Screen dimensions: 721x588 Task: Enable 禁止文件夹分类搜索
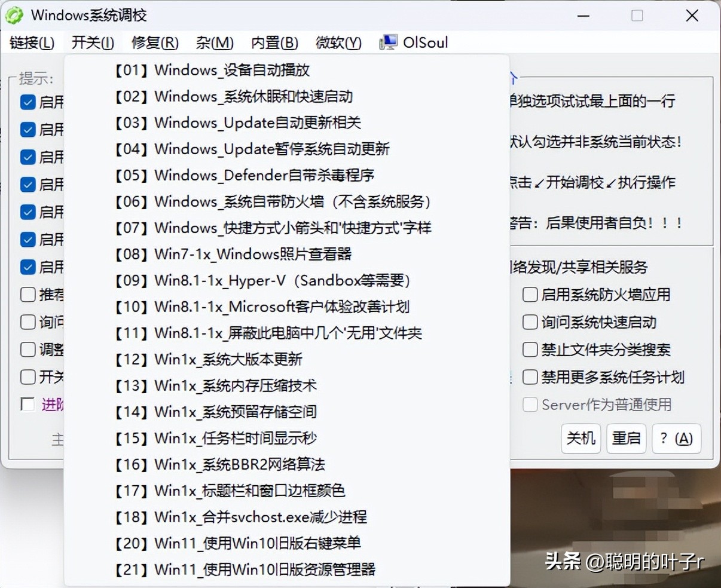click(x=529, y=350)
